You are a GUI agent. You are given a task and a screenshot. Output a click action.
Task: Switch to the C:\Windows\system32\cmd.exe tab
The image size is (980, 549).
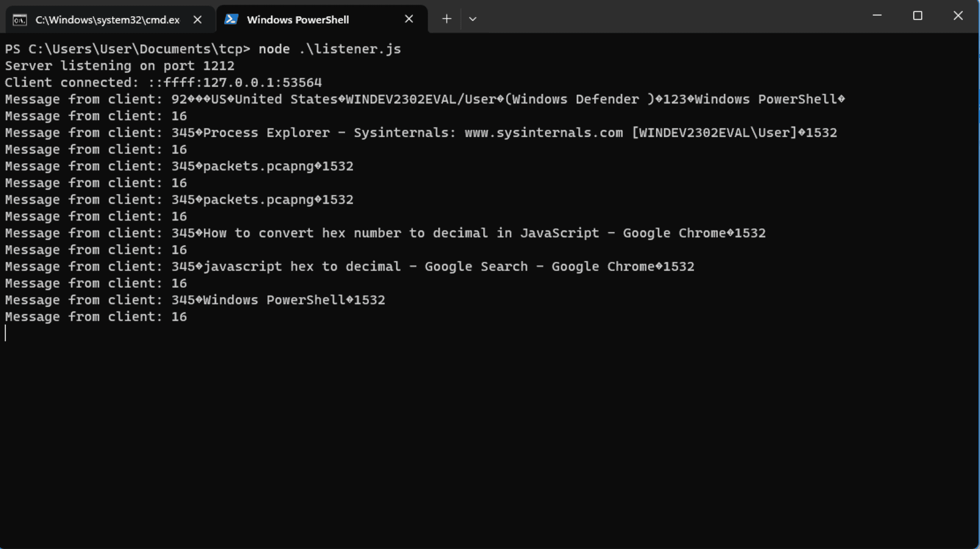coord(107,20)
